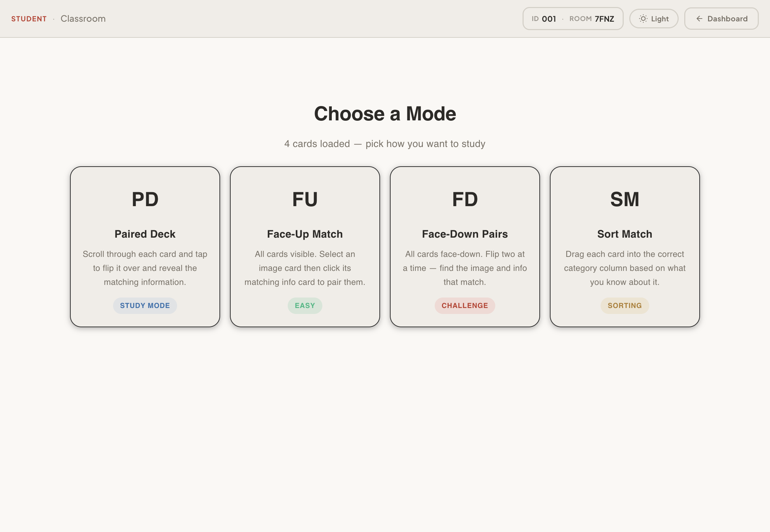The height and width of the screenshot is (532, 770).
Task: Click the Classroom text in header
Action: [83, 19]
